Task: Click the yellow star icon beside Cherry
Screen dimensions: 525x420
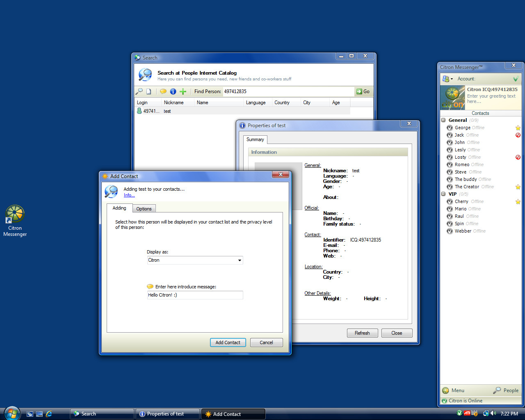Action: pos(518,201)
